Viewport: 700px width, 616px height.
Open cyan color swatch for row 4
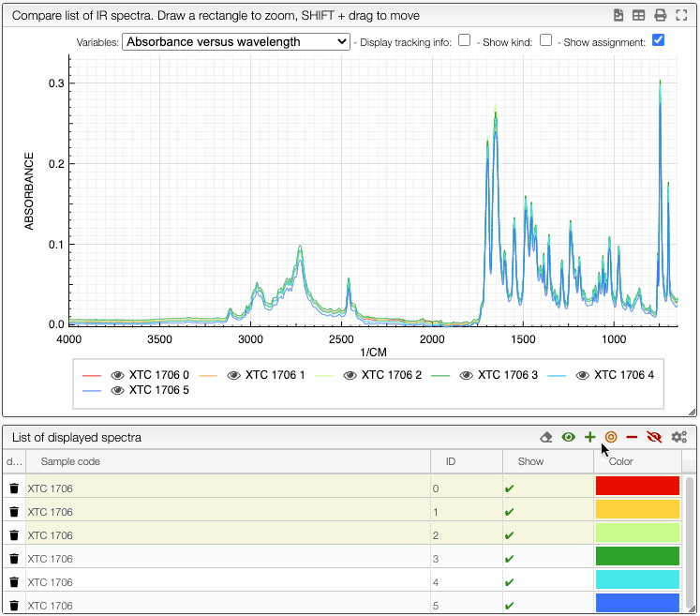(x=637, y=579)
